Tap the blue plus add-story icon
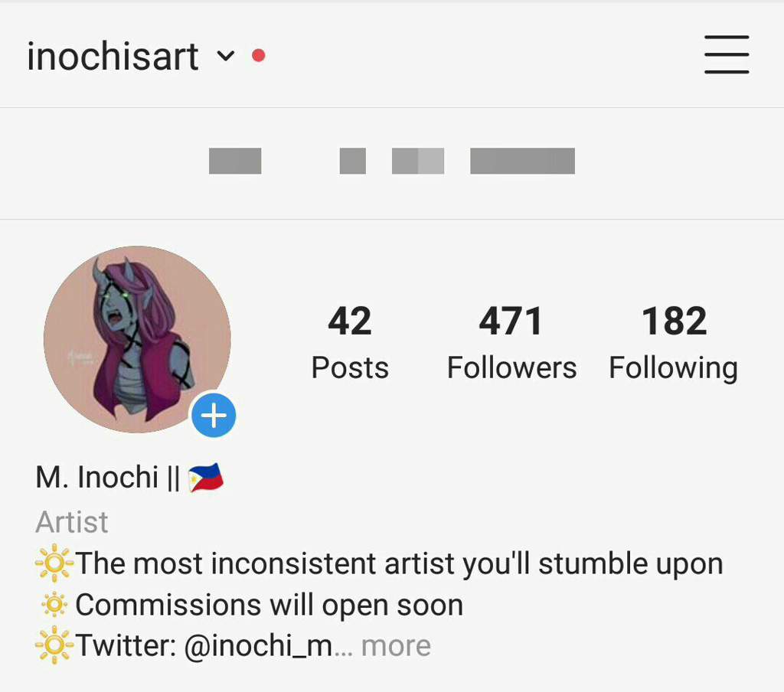The height and width of the screenshot is (692, 784). point(214,415)
